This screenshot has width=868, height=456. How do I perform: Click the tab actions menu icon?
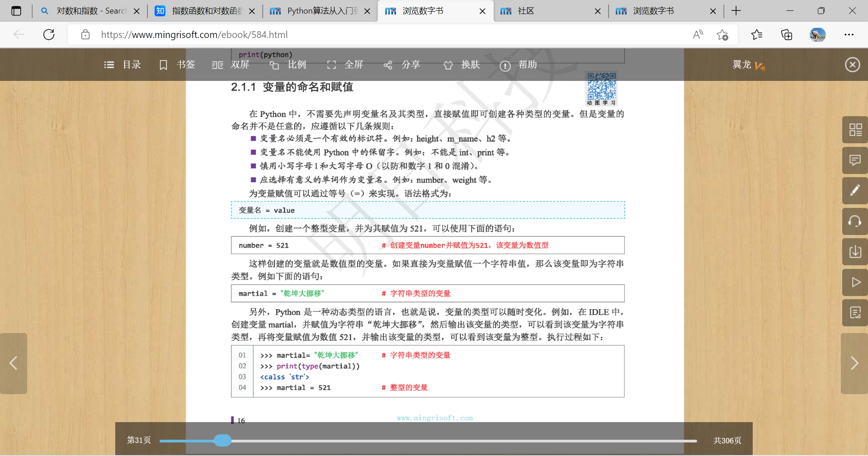(16, 11)
